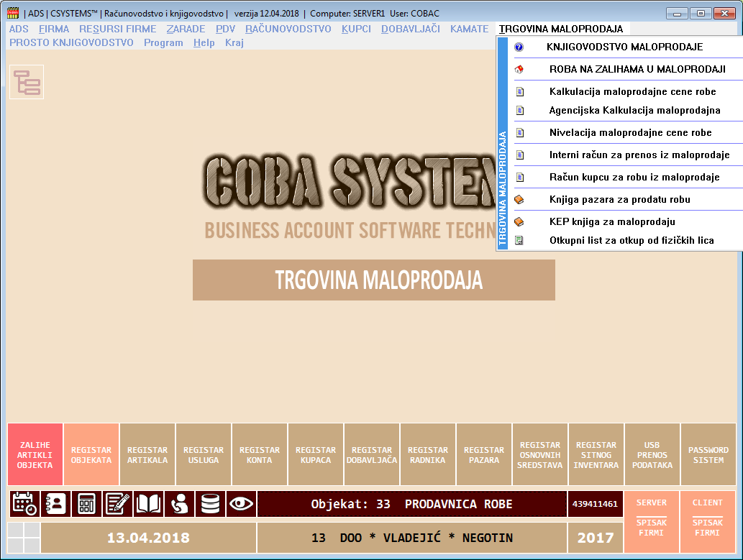Image resolution: width=743 pixels, height=560 pixels.
Task: Click the TRGOVINA MALOPRODAJA menu header
Action: (x=561, y=29)
